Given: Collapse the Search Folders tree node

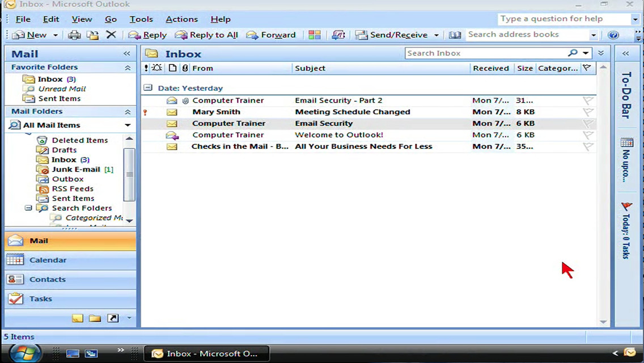Looking at the screenshot, I should tap(28, 208).
